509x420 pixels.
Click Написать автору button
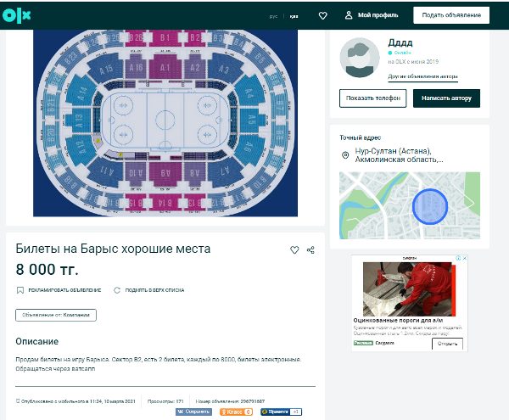click(446, 98)
